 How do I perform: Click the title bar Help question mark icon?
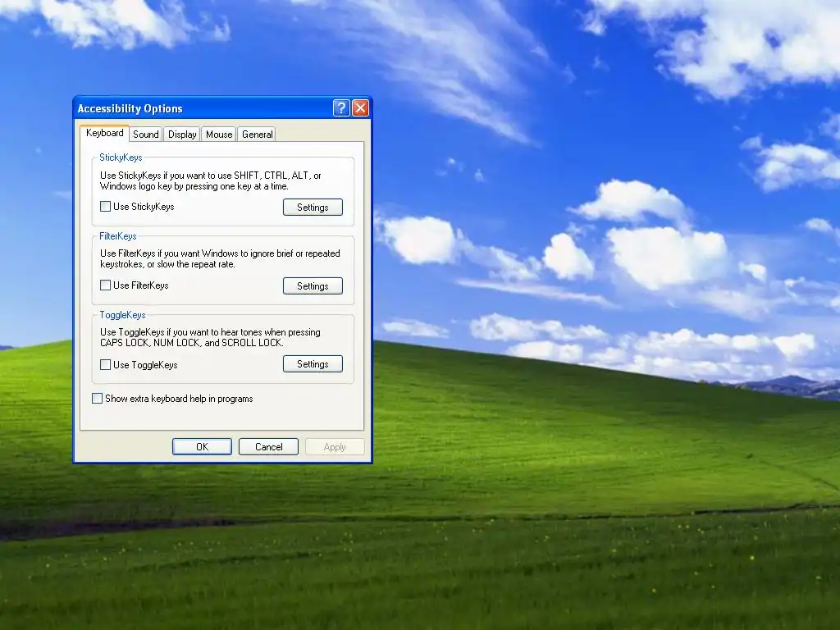341,108
